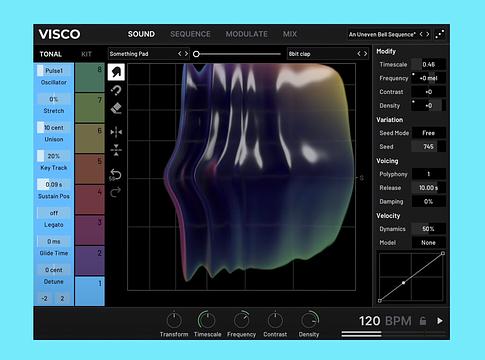Click the horizontal mirror flip icon
The width and height of the screenshot is (485, 360).
116,132
